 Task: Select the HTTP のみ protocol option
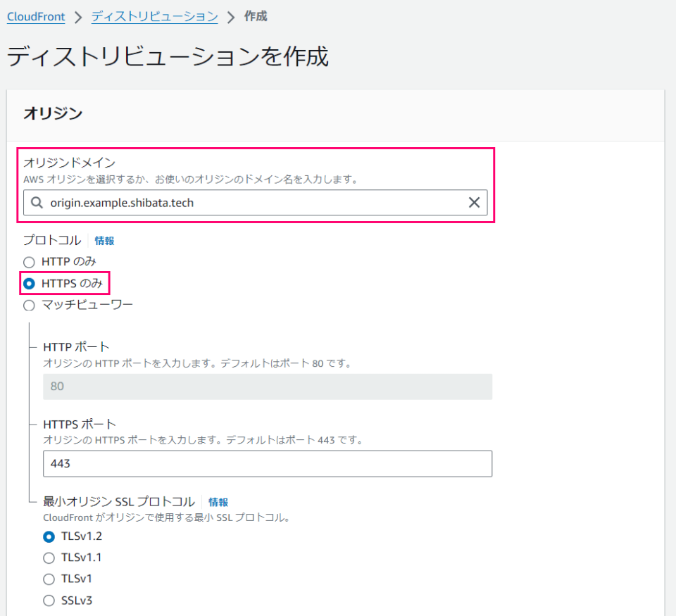(29, 261)
